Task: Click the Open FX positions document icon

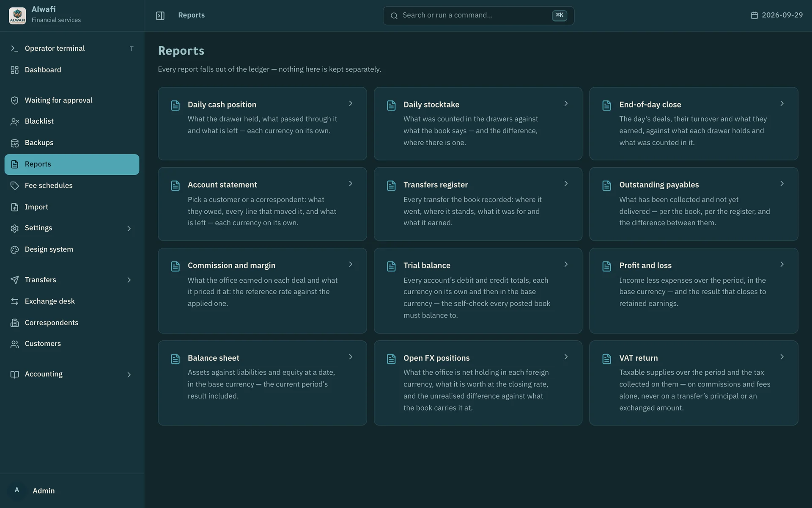Action: coord(391,359)
